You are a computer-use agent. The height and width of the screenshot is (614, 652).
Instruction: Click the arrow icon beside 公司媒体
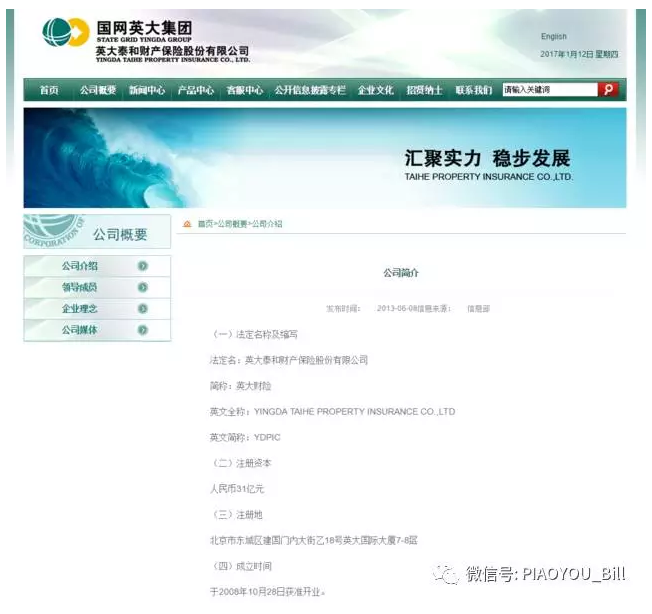click(x=143, y=330)
